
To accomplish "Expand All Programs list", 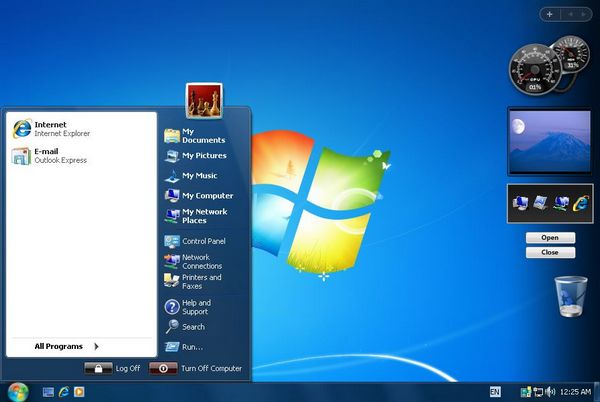I will click(66, 347).
